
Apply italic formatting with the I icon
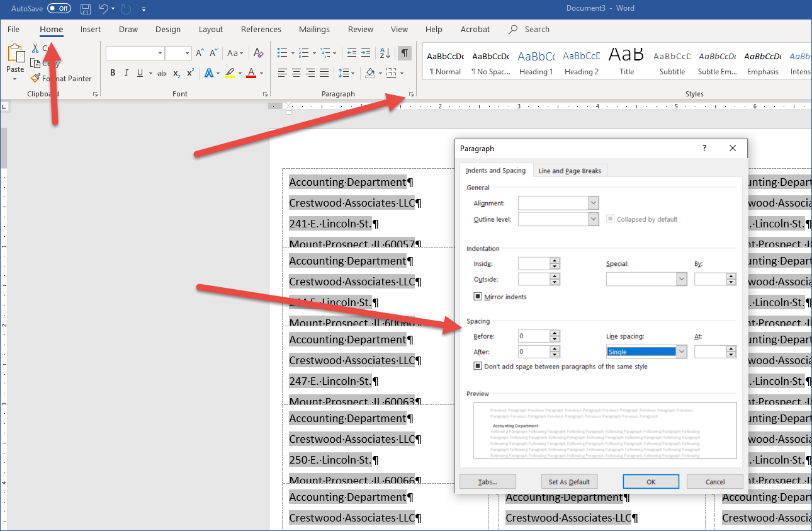point(127,73)
